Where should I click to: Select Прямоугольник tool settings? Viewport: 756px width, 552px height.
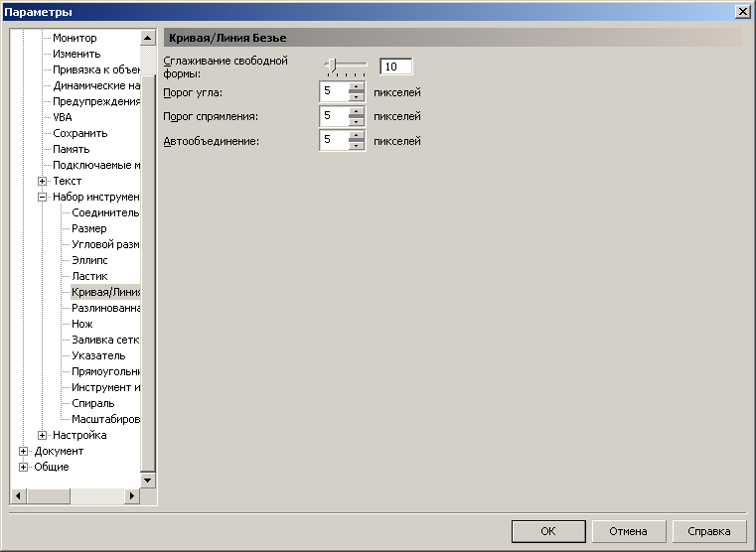click(105, 372)
